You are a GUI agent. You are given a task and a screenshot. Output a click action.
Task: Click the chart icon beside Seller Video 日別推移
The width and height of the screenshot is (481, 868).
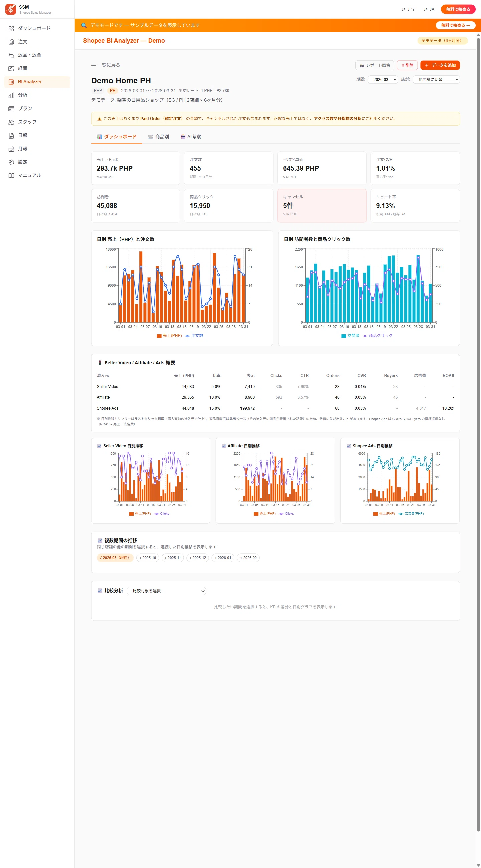[x=99, y=446]
